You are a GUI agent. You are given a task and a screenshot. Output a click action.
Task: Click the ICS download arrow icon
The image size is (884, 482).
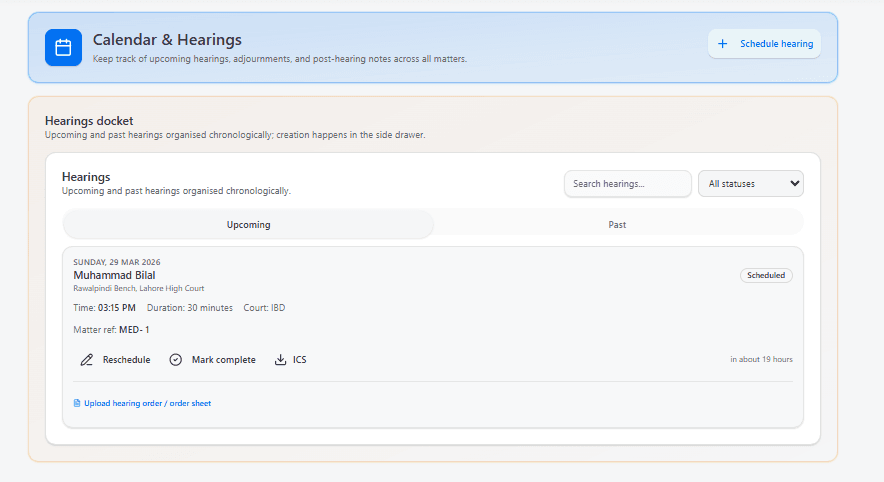pos(281,360)
